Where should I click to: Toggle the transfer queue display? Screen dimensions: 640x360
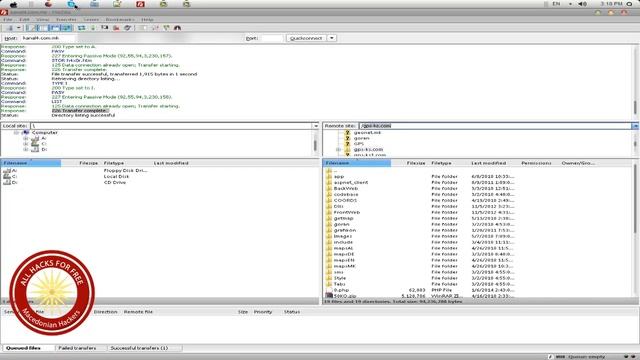tap(66, 28)
